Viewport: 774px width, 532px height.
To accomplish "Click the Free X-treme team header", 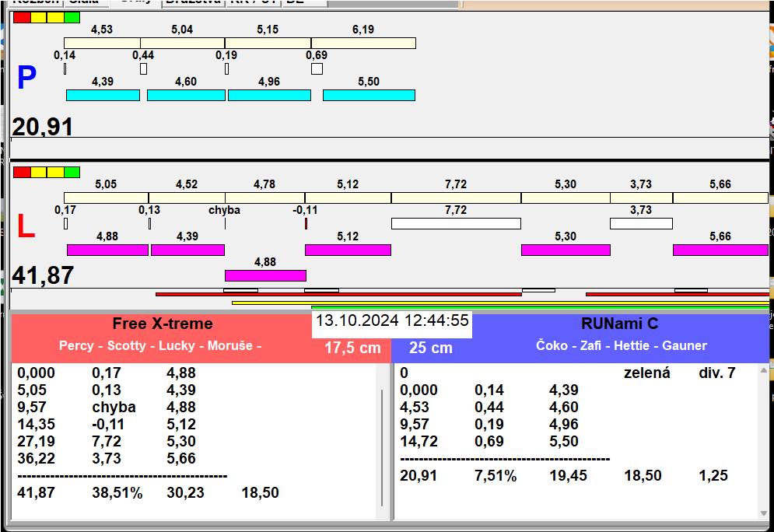I will click(x=162, y=324).
